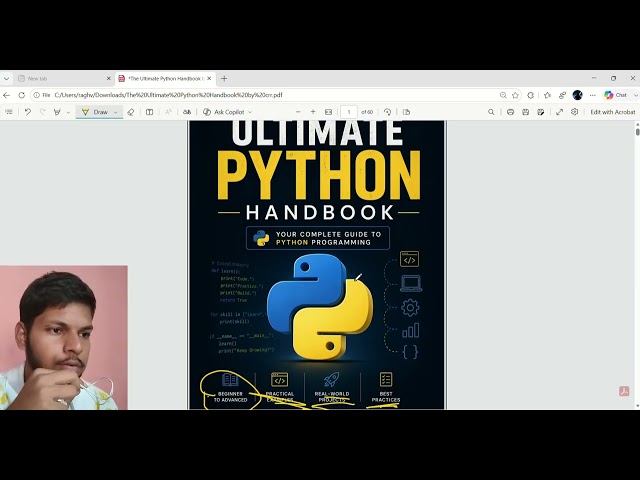
Task: Open browser Extensions menu
Action: 531,95
